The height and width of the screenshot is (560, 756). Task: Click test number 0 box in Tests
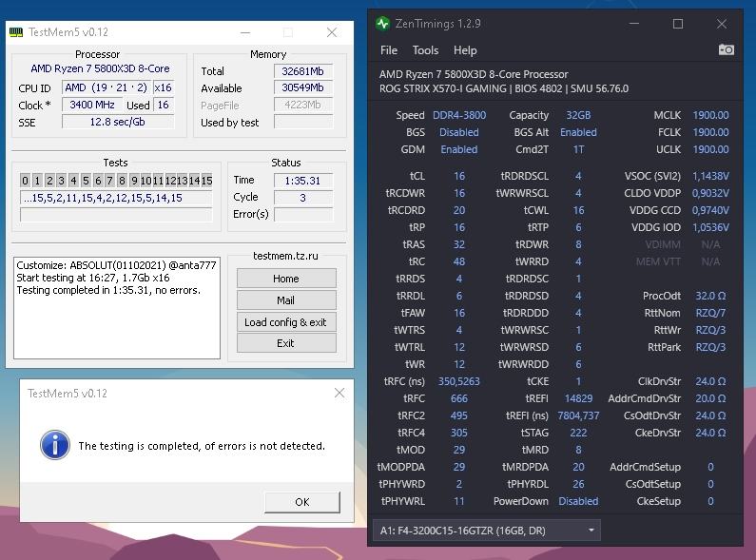[x=25, y=181]
